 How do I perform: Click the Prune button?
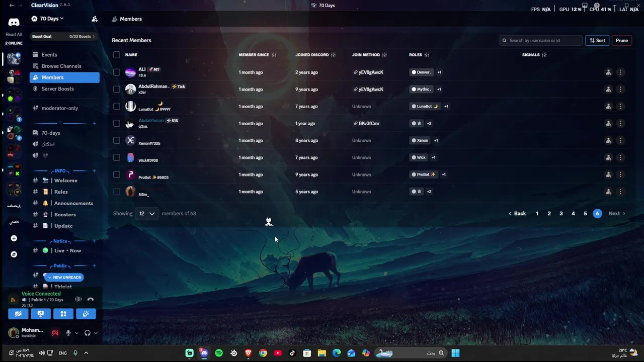coord(622,41)
